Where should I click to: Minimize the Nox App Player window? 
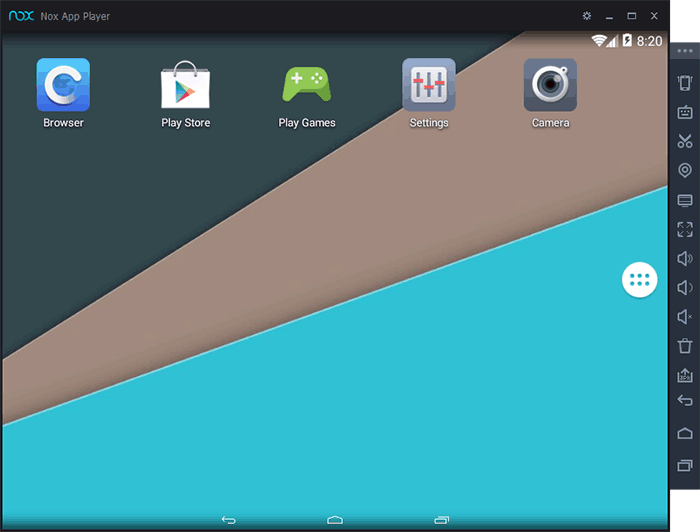609,17
